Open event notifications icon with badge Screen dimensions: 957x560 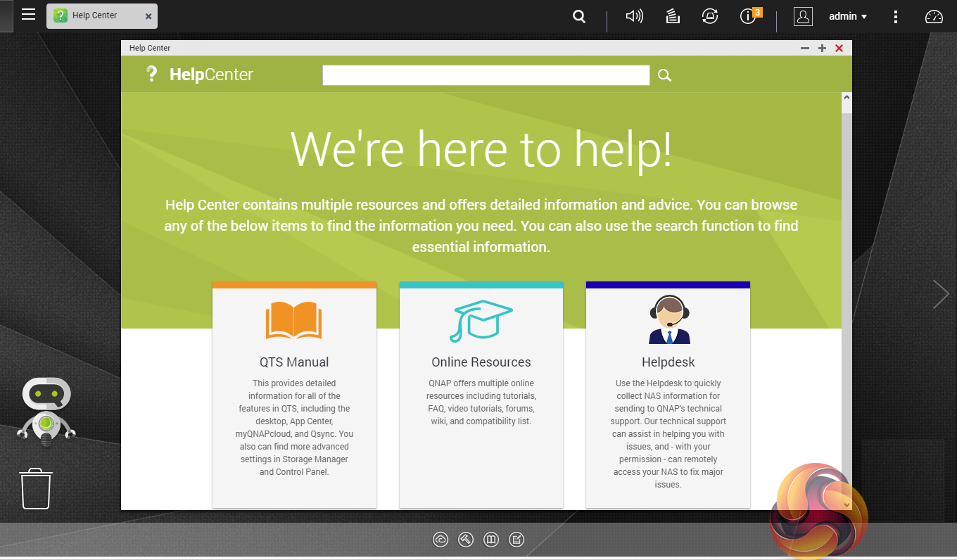click(750, 15)
